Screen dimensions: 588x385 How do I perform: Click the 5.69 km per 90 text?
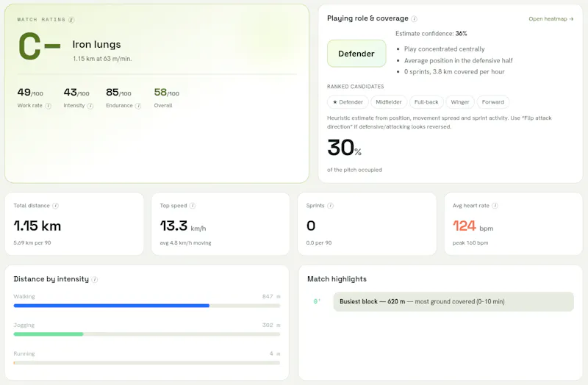[x=32, y=243]
